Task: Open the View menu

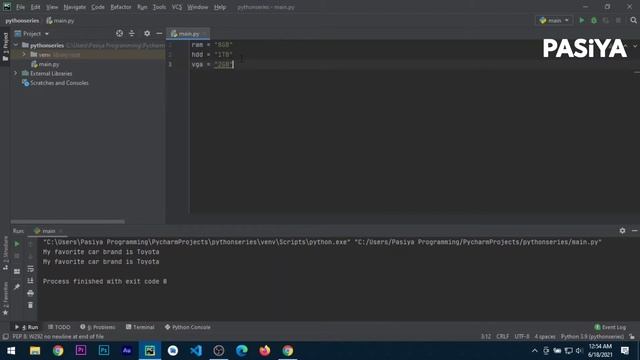Action: [52, 7]
